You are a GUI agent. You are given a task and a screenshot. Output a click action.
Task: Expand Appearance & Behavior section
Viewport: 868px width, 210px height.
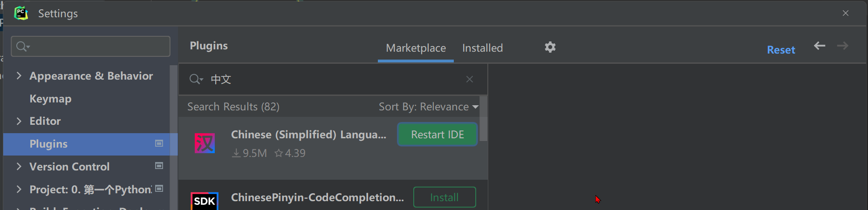click(x=19, y=75)
